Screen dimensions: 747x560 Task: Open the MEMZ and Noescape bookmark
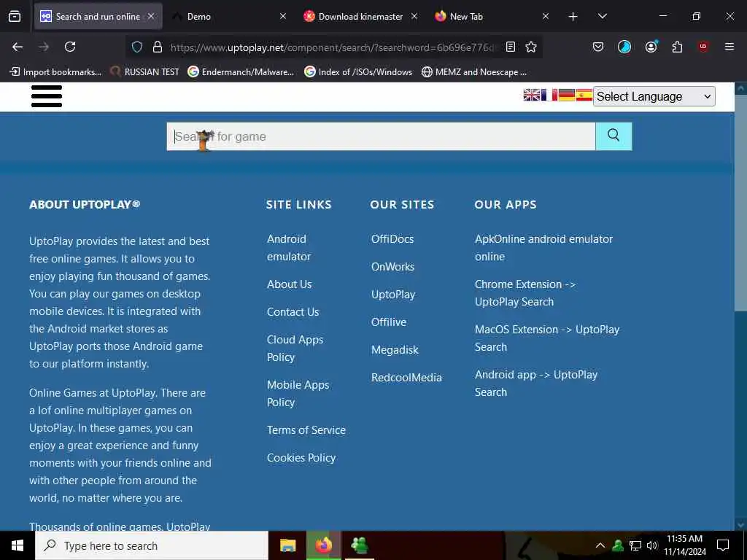474,72
